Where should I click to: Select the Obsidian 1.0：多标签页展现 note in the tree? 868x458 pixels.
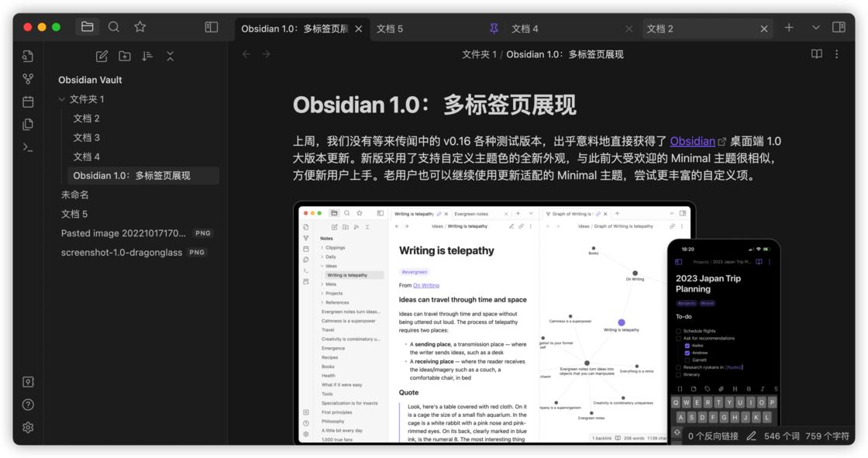pos(143,176)
